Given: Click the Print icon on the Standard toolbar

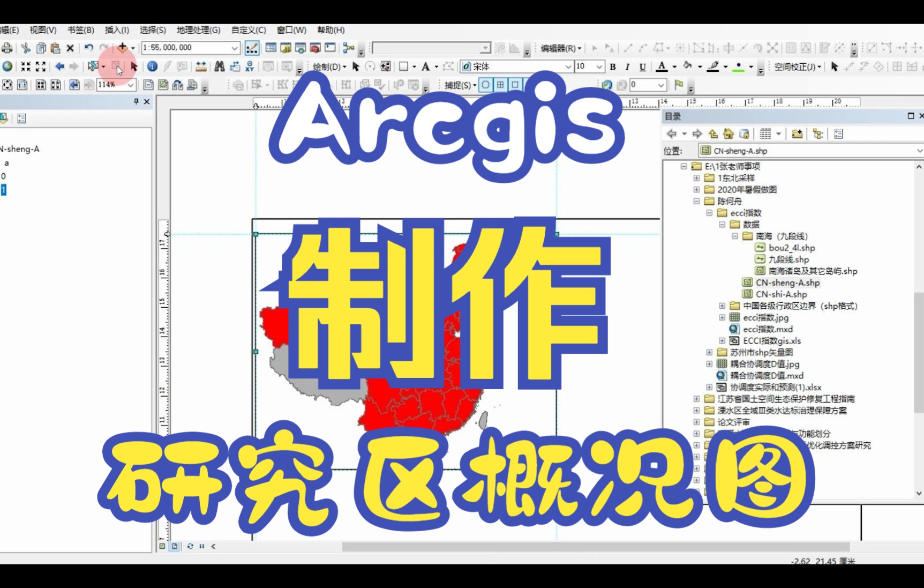Looking at the screenshot, I should (6, 48).
